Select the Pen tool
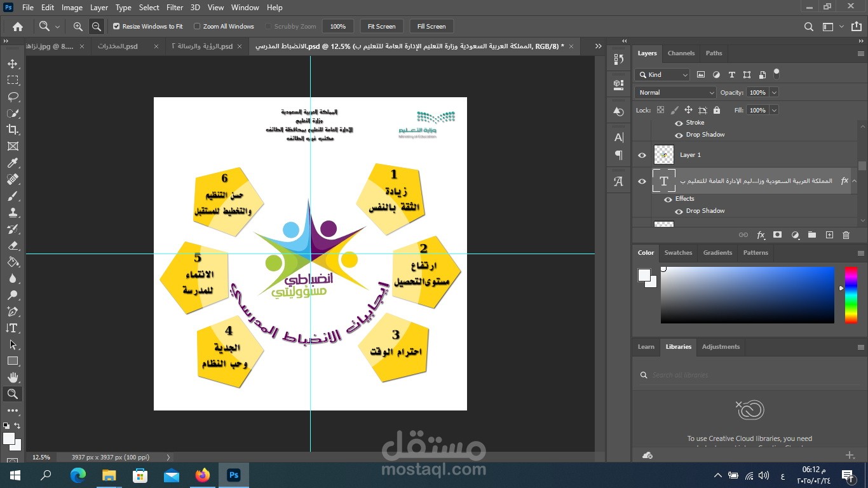This screenshot has height=488, width=868. [13, 311]
